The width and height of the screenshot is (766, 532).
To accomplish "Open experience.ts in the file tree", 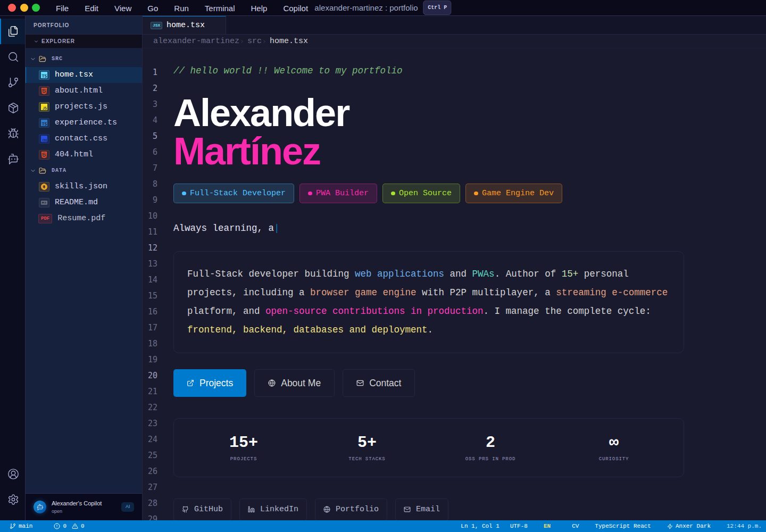I will [84, 122].
